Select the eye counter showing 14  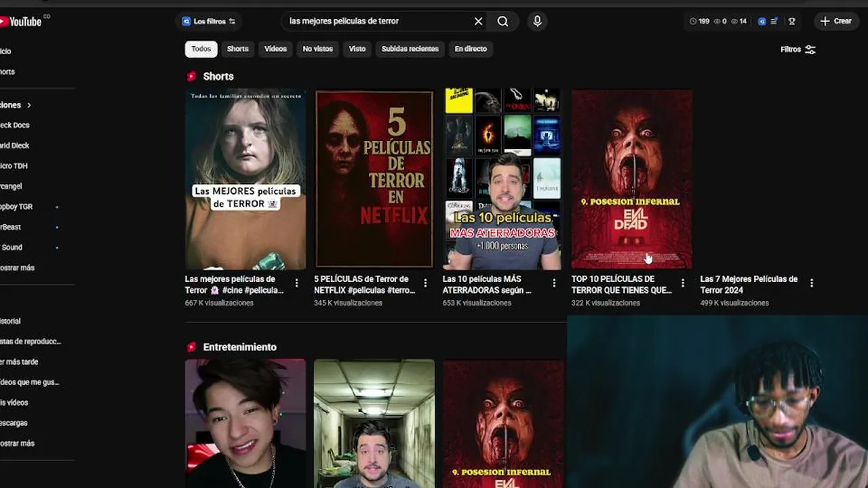pos(739,22)
